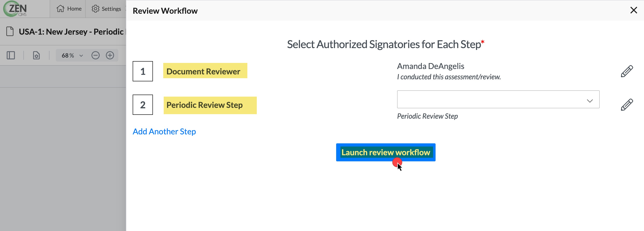Expand the signatory dropdown for step 2
644x231 pixels.
pos(498,99)
